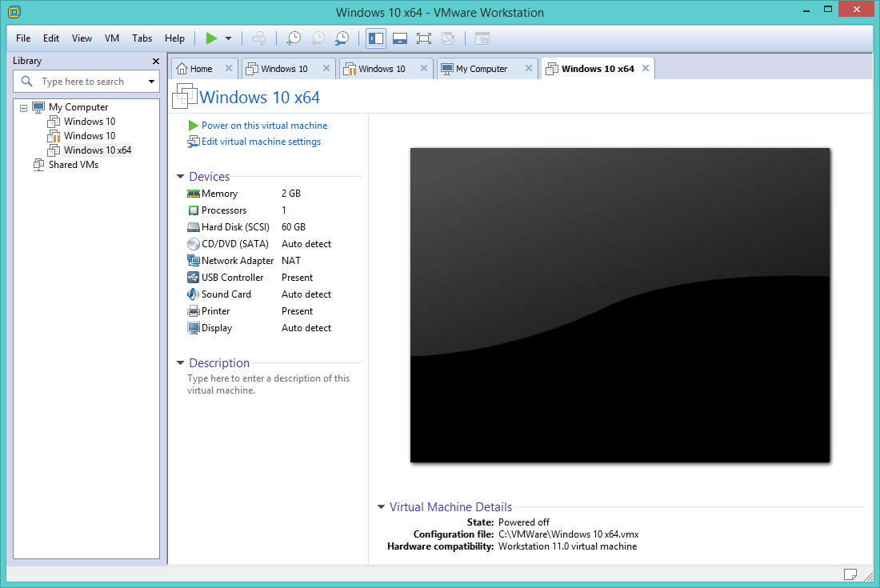Click the green Power On toolbar button

211,38
